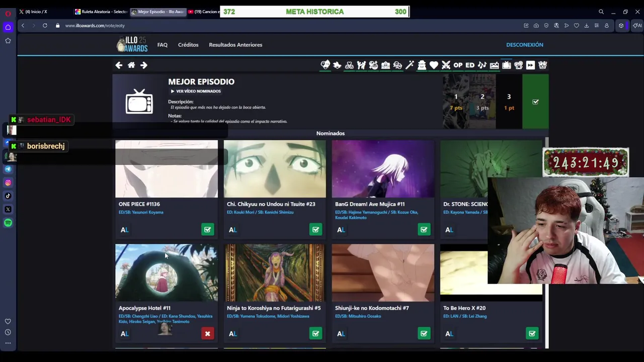Toggle vote checkbox for Shiunji-ke no Kodomotachi #7
The width and height of the screenshot is (644, 362).
point(424,333)
